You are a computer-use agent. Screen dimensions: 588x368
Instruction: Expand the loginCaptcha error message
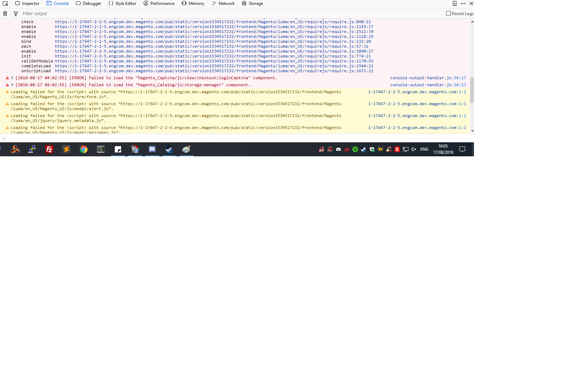[12, 78]
